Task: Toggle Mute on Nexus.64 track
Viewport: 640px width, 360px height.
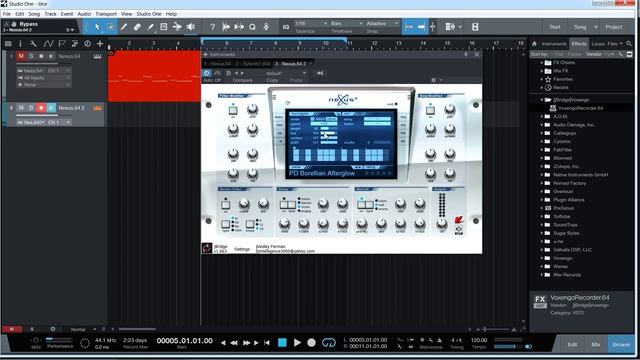Action: click(x=21, y=56)
